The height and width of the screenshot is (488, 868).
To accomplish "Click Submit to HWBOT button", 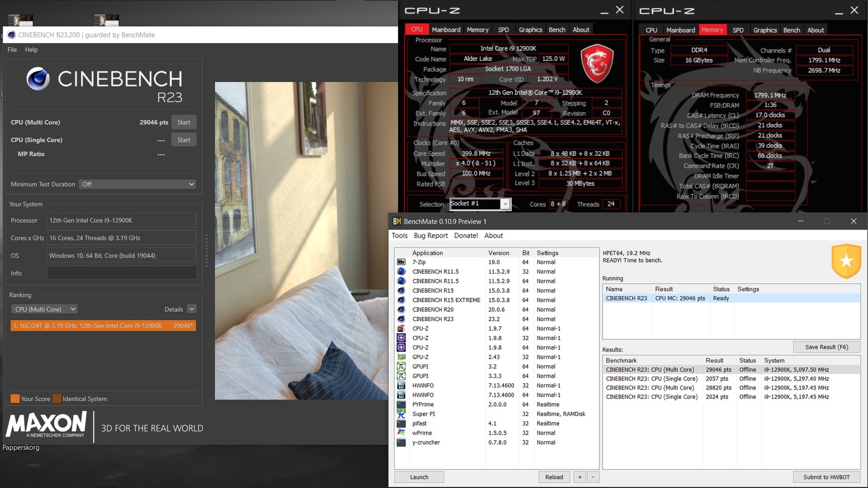I will 826,477.
